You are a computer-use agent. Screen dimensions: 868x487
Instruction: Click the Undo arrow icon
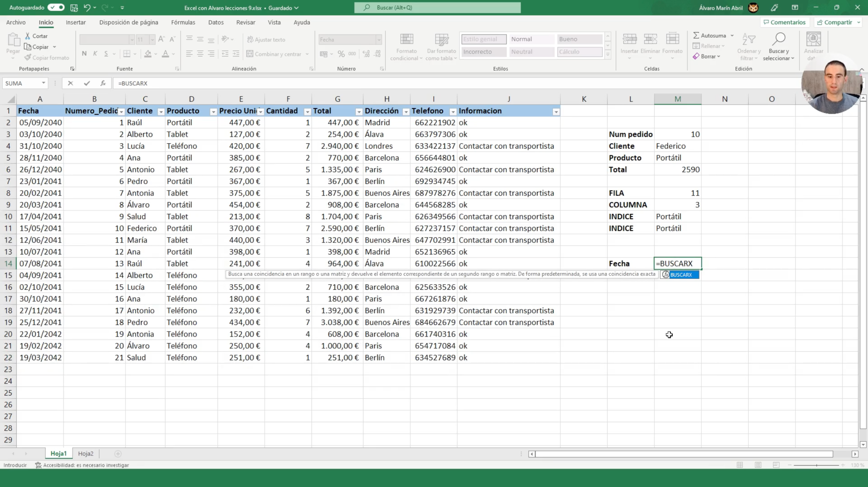pos(87,7)
